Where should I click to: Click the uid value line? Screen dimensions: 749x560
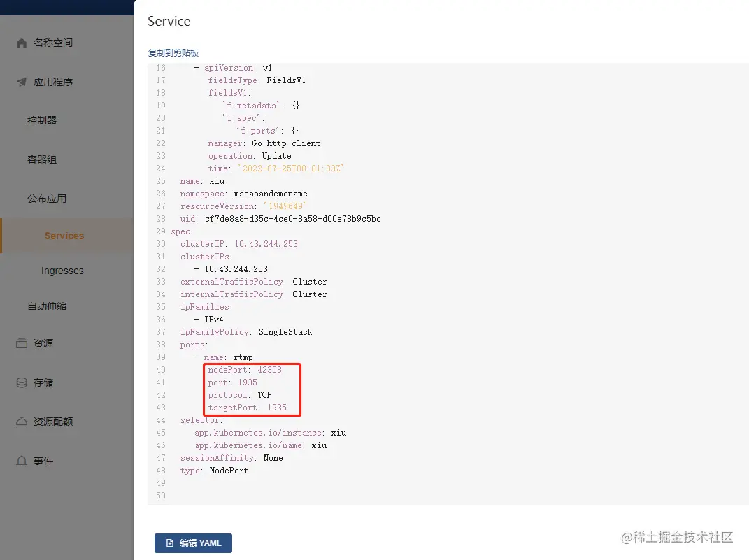click(280, 219)
